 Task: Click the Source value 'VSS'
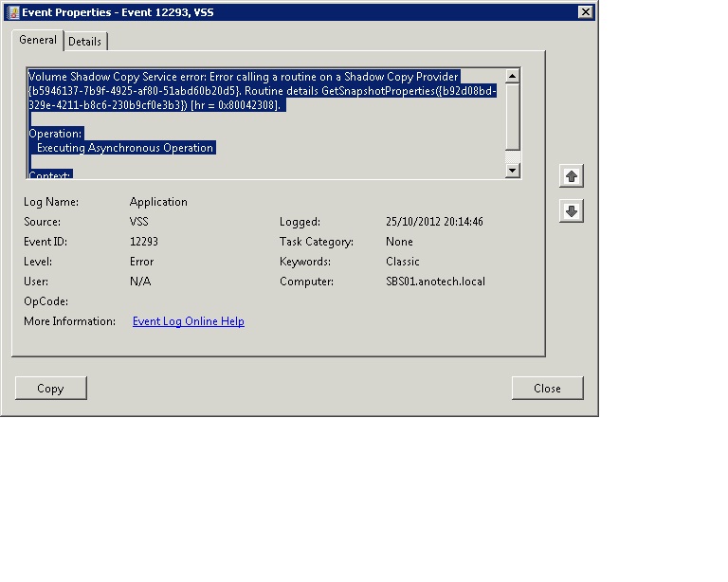click(x=138, y=222)
